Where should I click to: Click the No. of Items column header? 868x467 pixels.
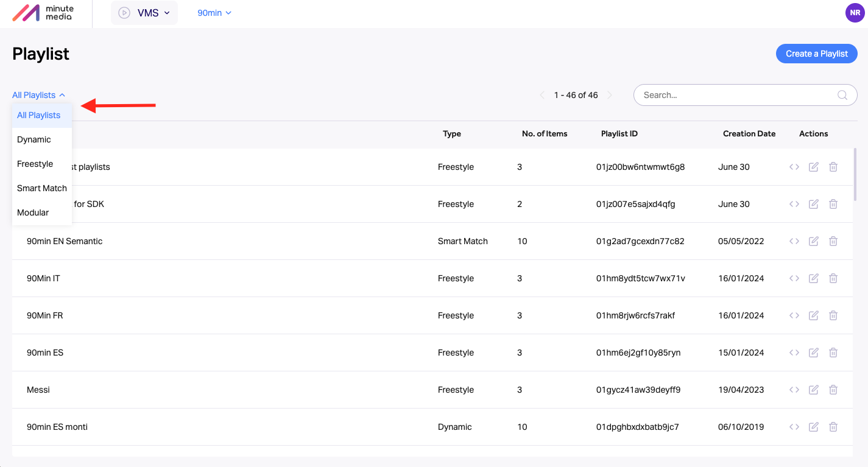pos(545,134)
